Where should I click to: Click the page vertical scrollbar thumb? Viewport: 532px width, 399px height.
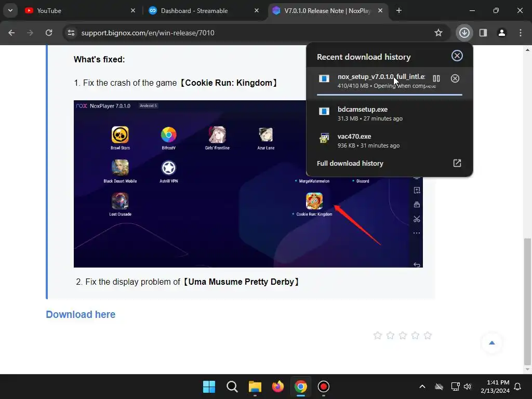tap(527, 301)
